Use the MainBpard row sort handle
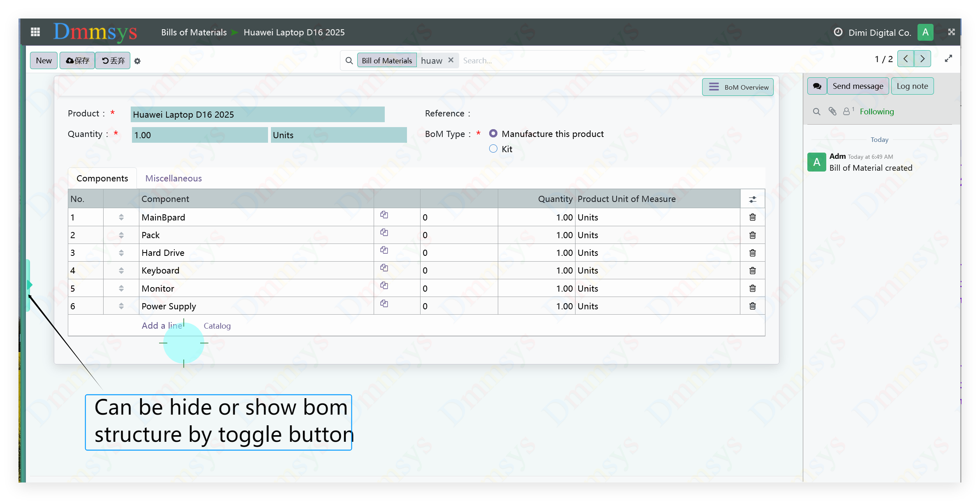The height and width of the screenshot is (501, 980). click(121, 217)
